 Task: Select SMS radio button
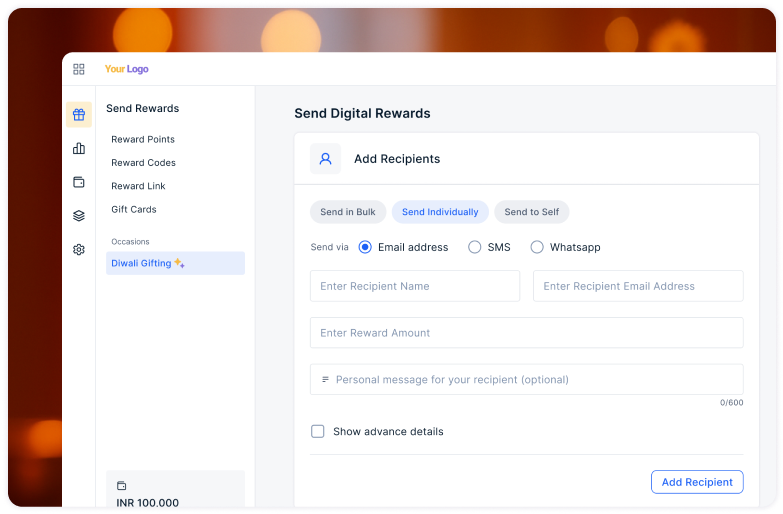click(474, 247)
